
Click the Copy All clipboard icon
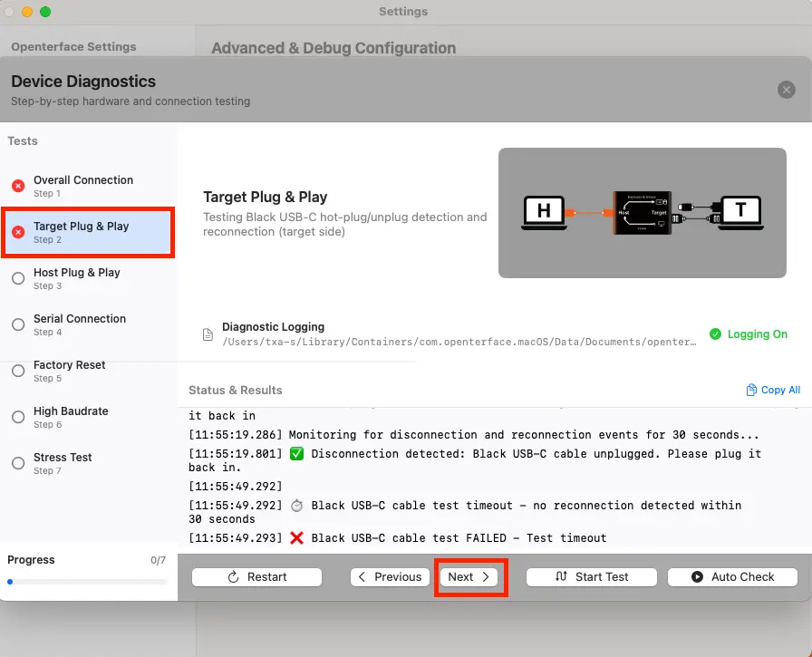pos(751,391)
